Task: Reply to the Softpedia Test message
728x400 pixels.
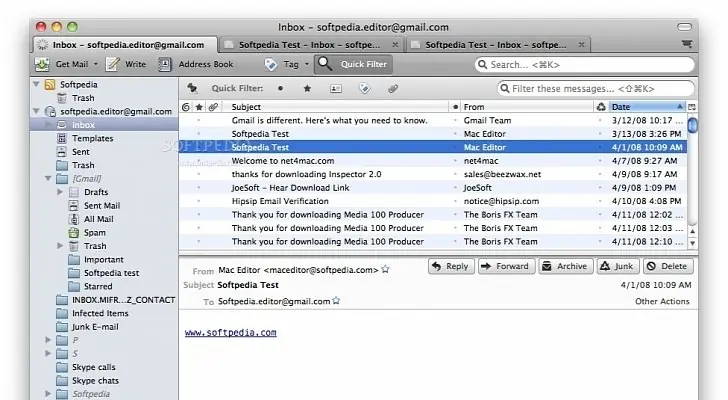Action: pyautogui.click(x=451, y=266)
